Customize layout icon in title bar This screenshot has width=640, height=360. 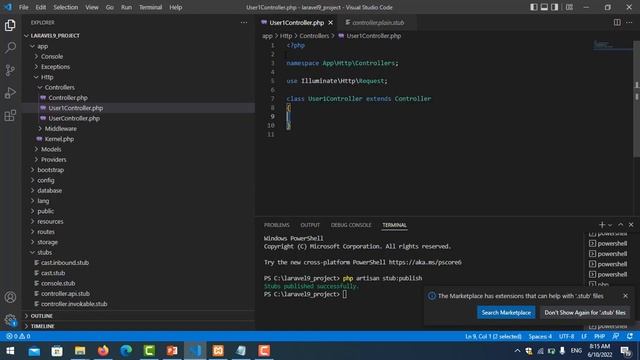(569, 7)
